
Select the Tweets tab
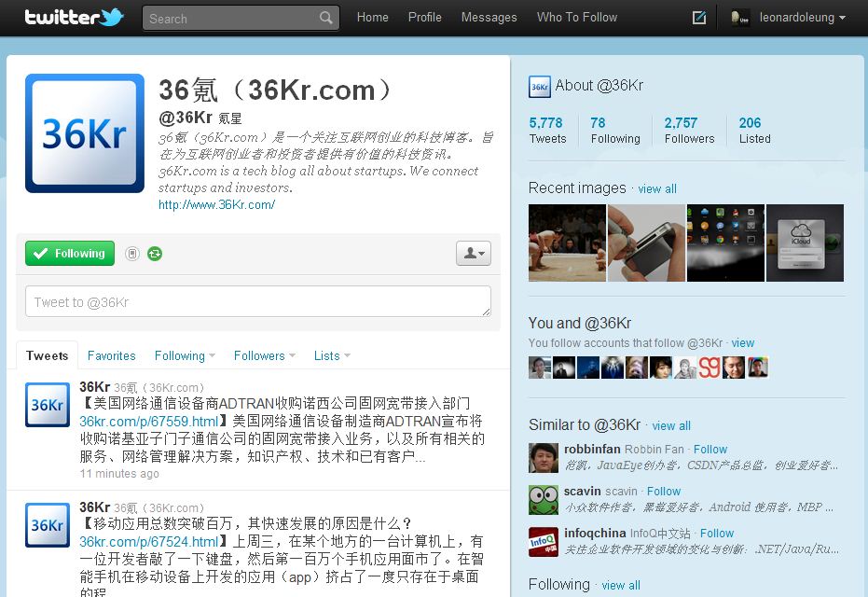(x=47, y=355)
